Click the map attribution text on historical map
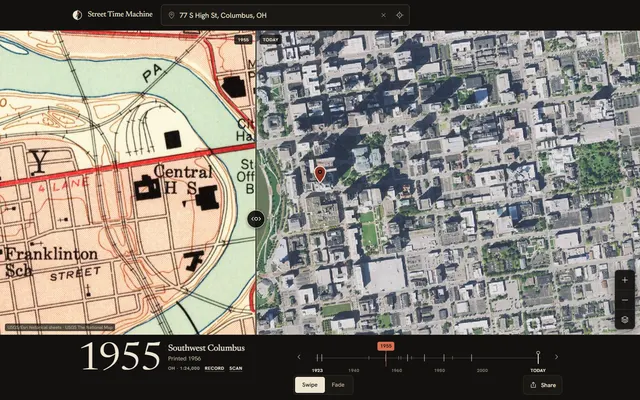This screenshot has height=400, width=640. coord(60,327)
